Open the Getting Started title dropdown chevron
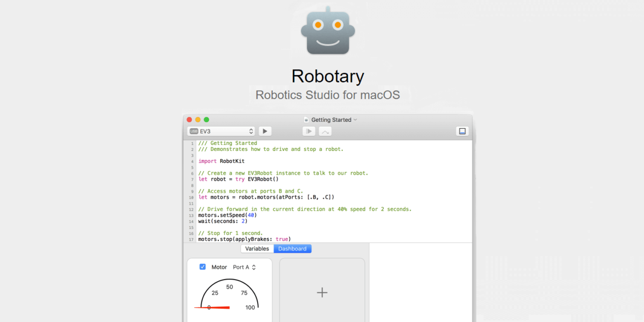Screen dimensions: 644x322 coord(355,120)
